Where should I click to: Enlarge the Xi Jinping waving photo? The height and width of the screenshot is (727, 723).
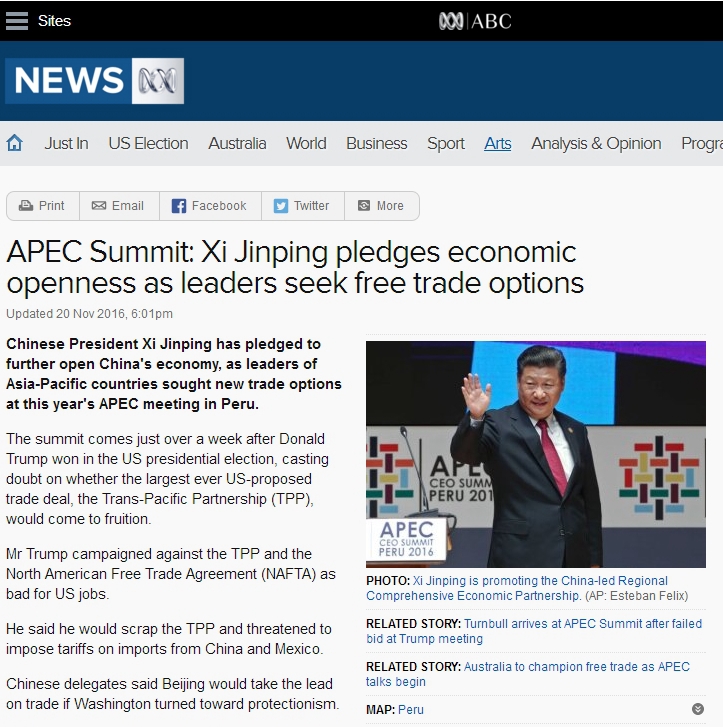[535, 454]
